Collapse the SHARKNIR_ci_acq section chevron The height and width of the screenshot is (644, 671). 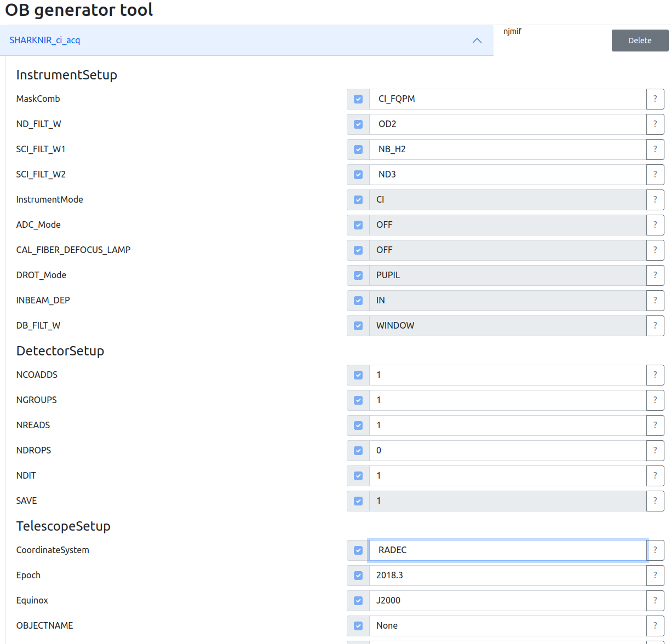tap(477, 41)
